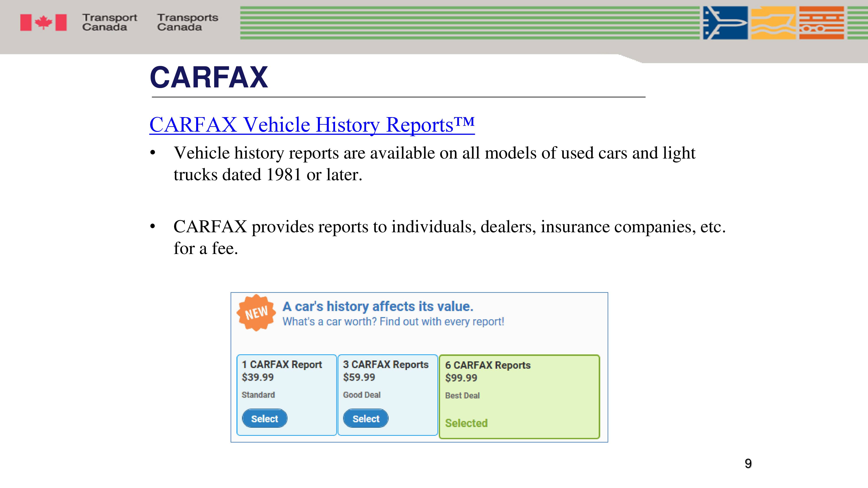Click the '6 CARFAX Reports' card title
868x488 pixels.
point(488,365)
